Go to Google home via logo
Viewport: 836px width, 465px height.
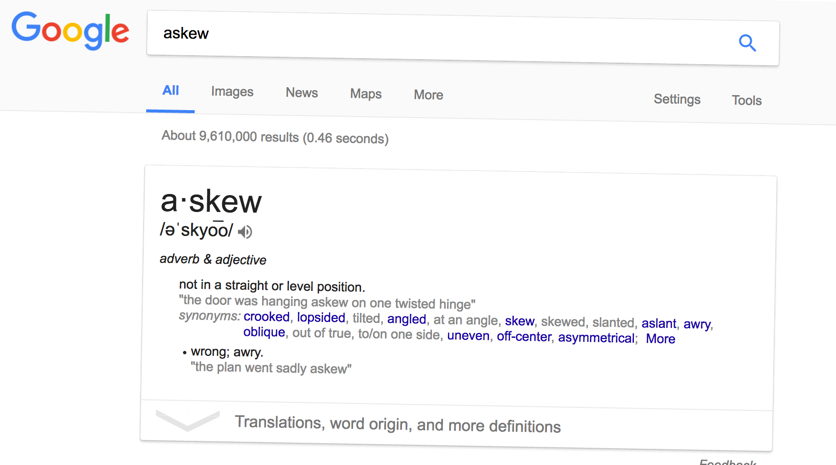[x=70, y=30]
